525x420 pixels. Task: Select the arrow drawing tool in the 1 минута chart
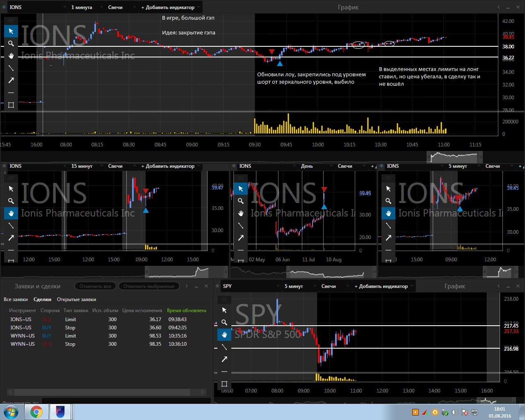pyautogui.click(x=11, y=80)
